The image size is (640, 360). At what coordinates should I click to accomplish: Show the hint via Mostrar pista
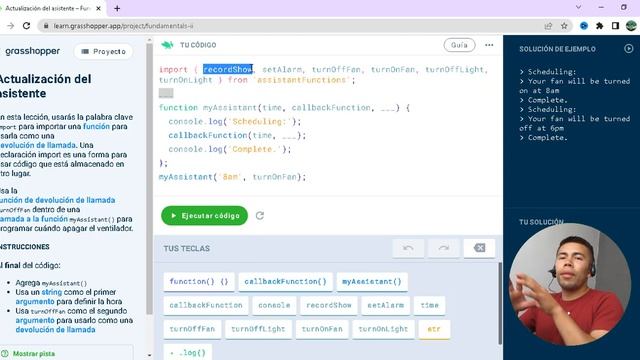tap(34, 353)
